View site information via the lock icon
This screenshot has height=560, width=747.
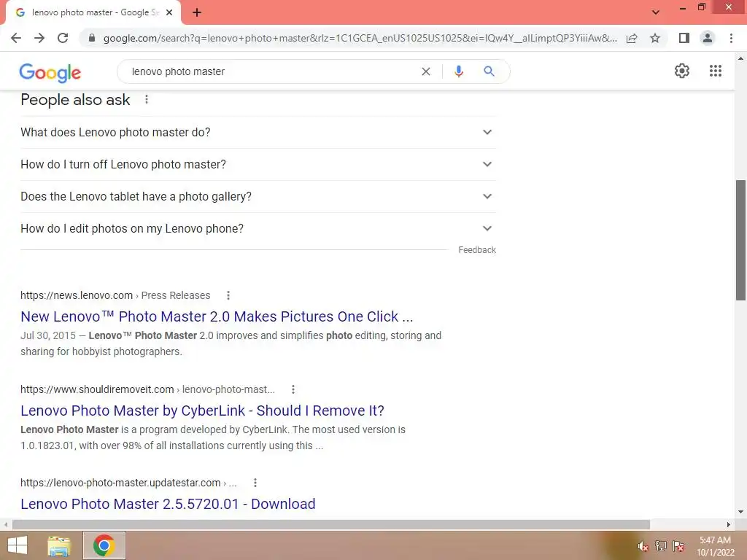point(92,38)
